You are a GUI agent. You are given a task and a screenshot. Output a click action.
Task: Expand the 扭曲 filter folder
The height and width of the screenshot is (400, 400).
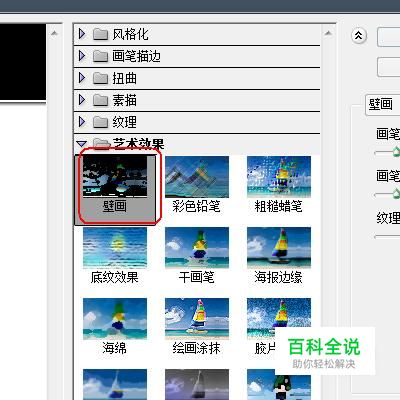[x=82, y=78]
